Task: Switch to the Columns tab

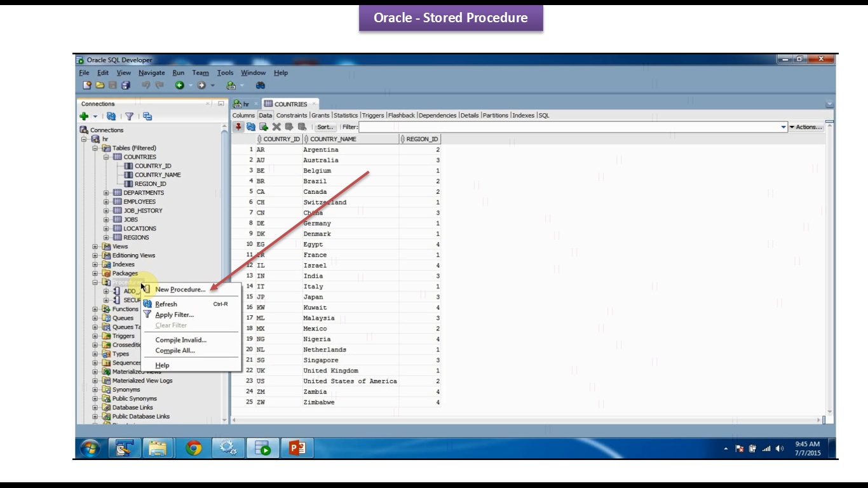Action: 243,115
